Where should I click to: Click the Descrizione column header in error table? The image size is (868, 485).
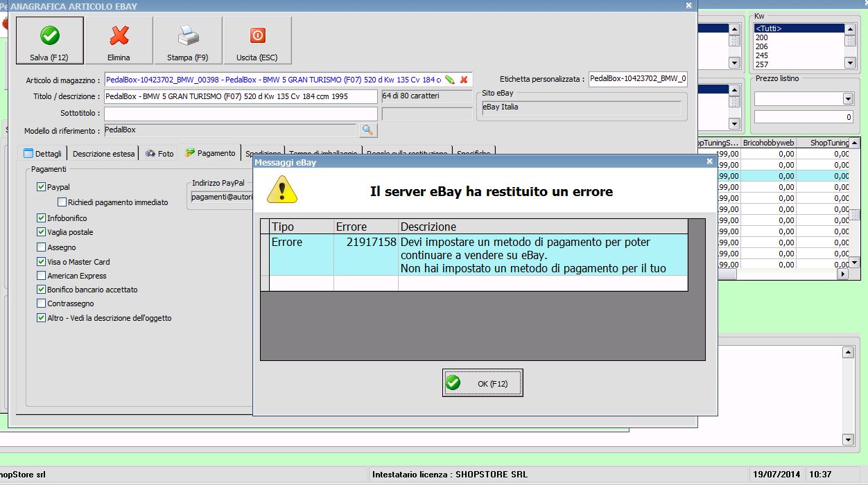(x=543, y=227)
